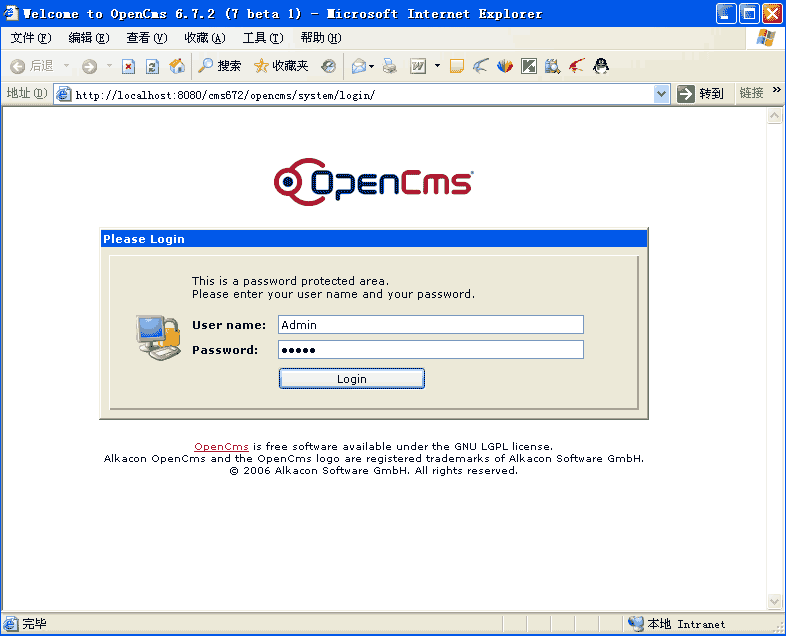
Task: Click the Login button
Action: coord(351,379)
